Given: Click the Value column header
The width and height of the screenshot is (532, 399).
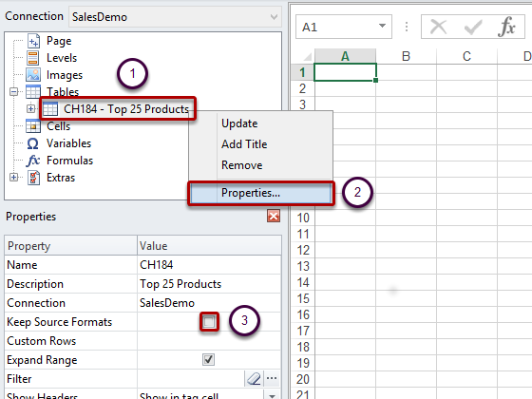Looking at the screenshot, I should coord(209,246).
